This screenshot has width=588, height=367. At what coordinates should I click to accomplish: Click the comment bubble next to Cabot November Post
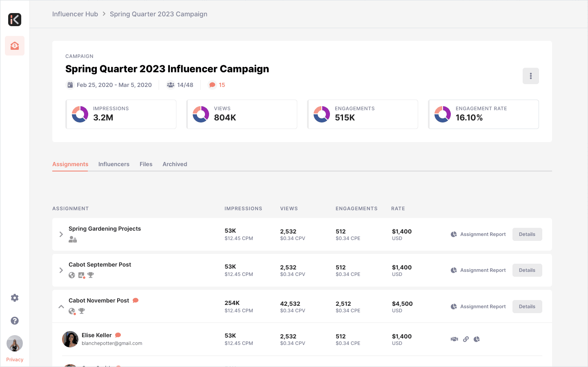point(136,300)
